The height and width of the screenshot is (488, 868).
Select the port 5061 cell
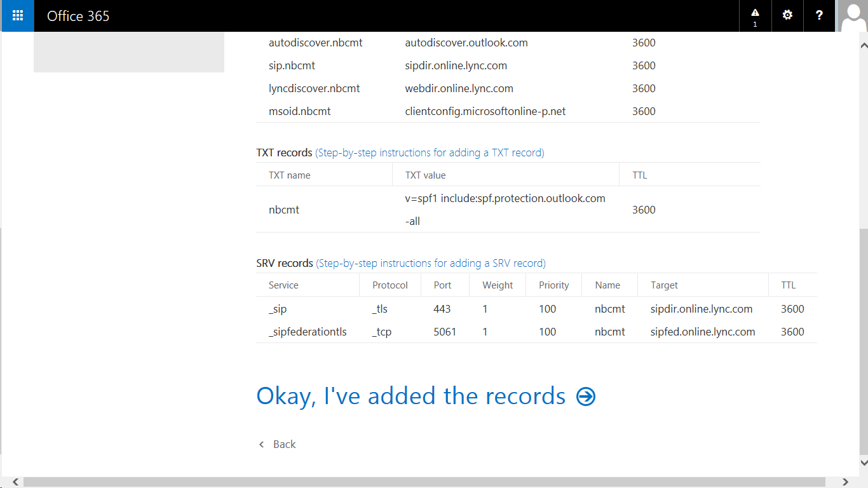pyautogui.click(x=445, y=332)
